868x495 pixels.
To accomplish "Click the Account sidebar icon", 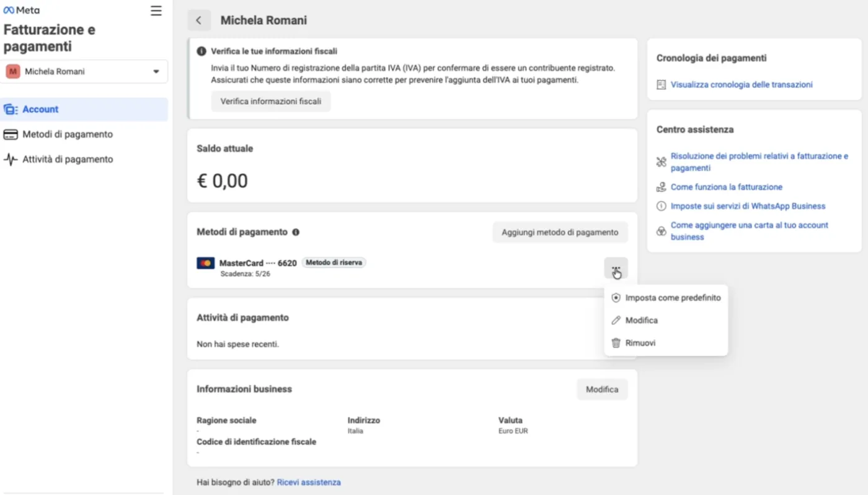I will [x=11, y=109].
